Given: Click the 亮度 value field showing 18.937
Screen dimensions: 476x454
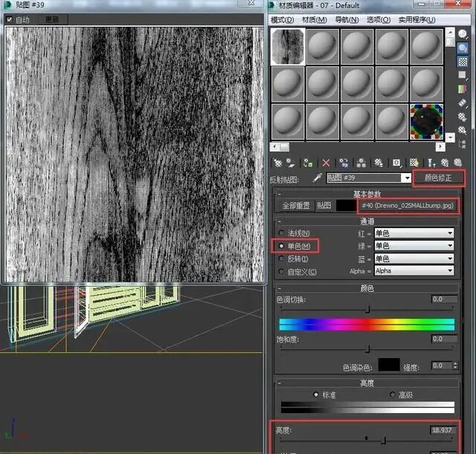Looking at the screenshot, I should [443, 429].
